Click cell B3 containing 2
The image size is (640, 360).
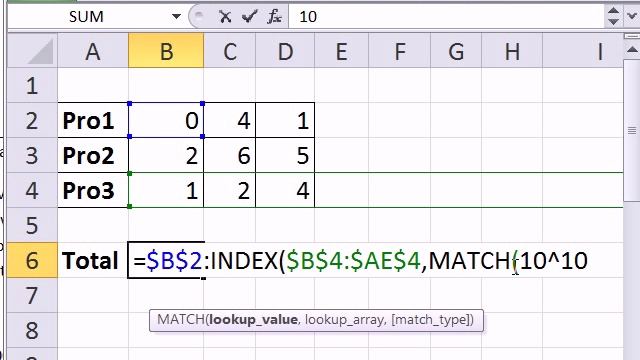click(x=166, y=156)
